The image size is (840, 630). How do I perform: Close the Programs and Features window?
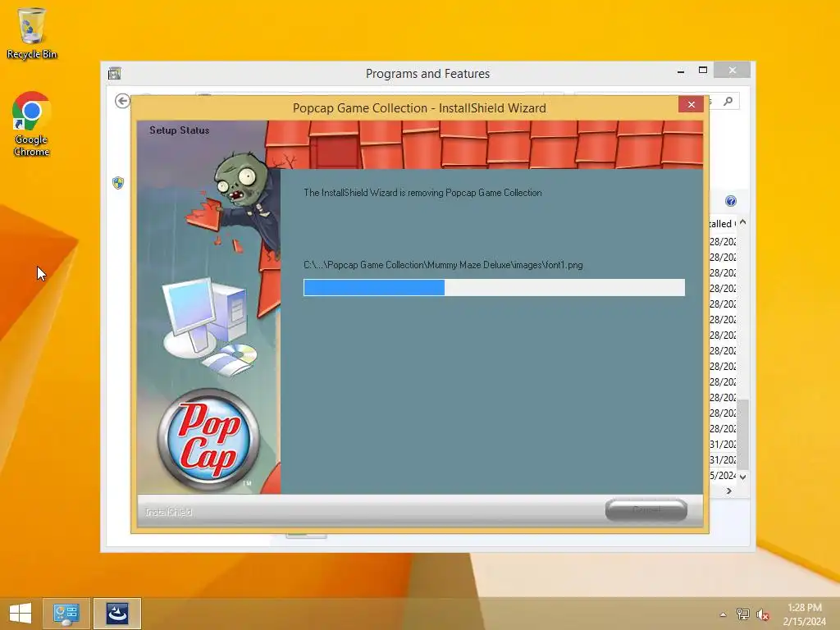point(733,71)
